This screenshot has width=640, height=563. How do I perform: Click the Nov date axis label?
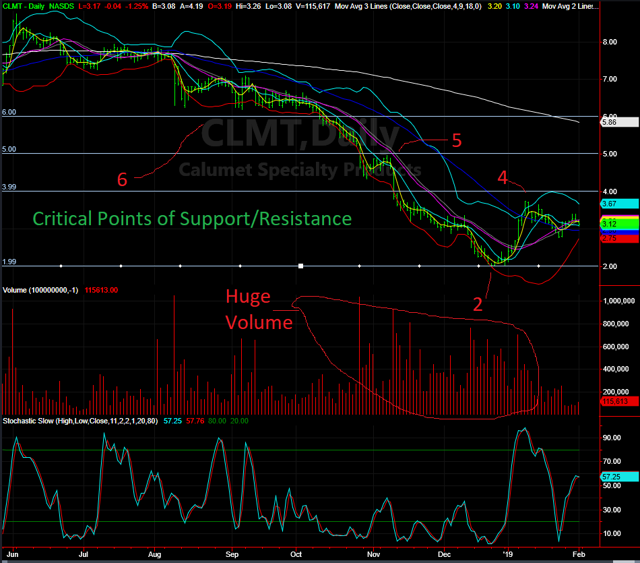click(373, 554)
